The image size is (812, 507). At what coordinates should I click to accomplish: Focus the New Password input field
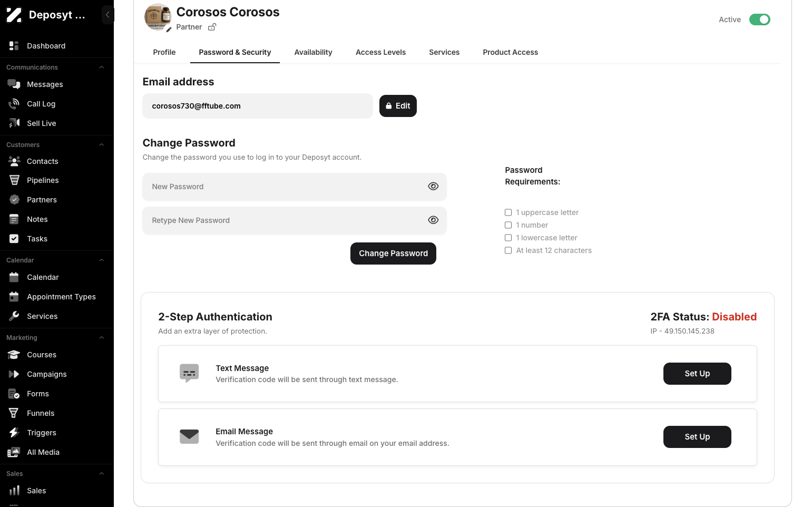(295, 187)
